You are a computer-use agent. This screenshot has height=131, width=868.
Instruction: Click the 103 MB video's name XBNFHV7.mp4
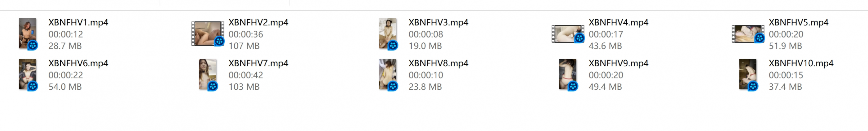coord(258,63)
